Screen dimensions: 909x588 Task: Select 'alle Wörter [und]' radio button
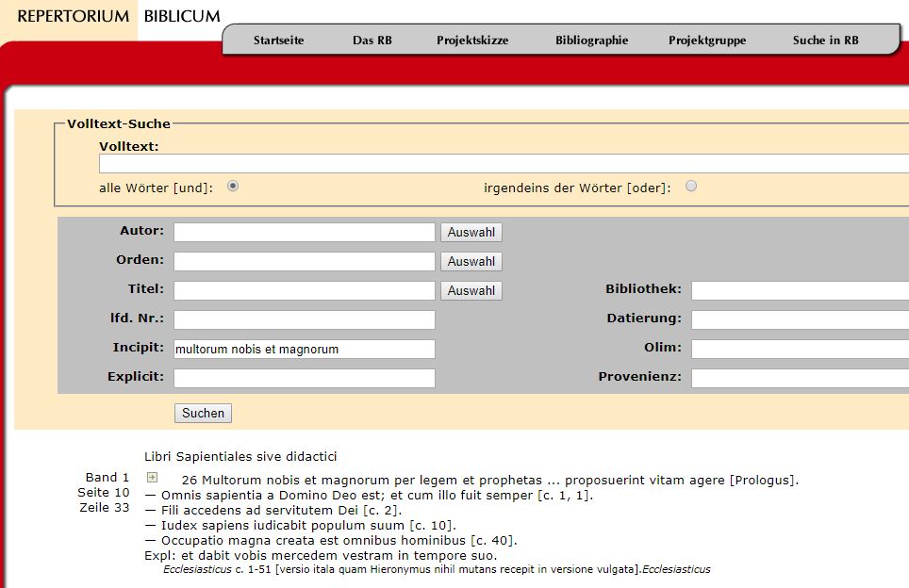(x=233, y=186)
